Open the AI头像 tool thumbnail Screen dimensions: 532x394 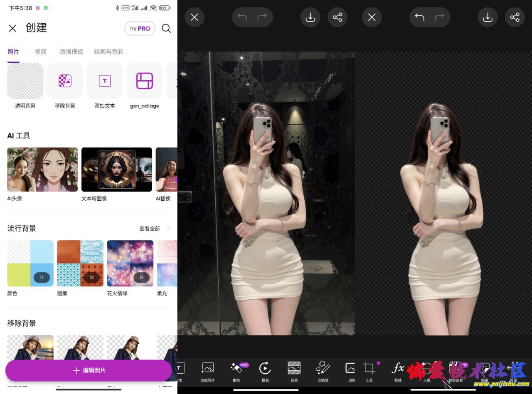pos(42,170)
